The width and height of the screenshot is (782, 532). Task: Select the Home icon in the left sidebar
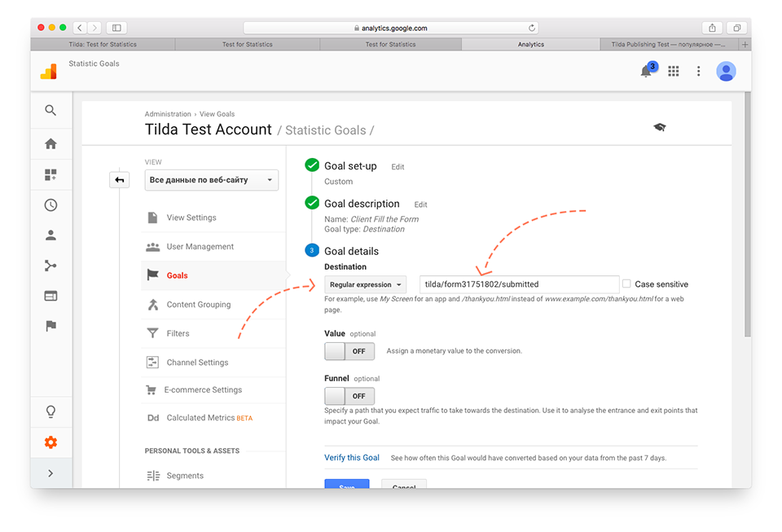tap(51, 144)
